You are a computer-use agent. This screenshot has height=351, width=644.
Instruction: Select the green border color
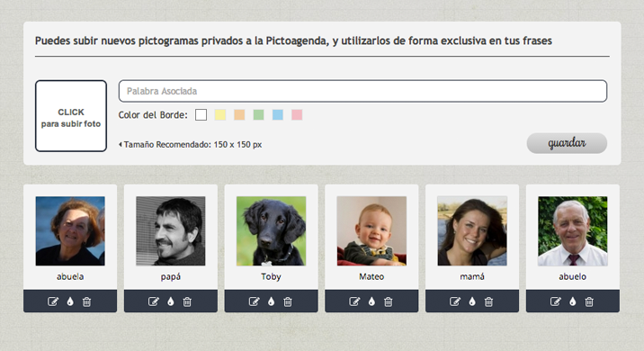click(x=258, y=114)
